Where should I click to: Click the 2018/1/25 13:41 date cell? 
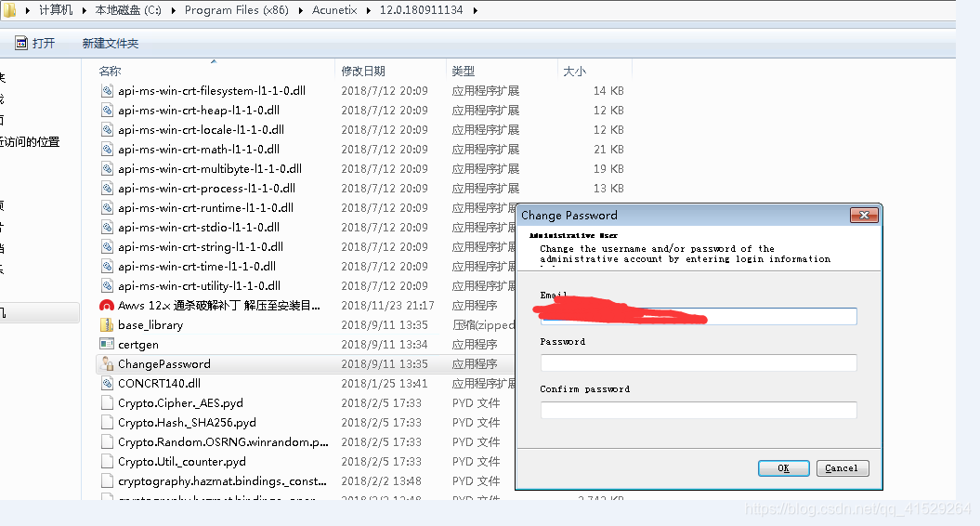point(385,384)
